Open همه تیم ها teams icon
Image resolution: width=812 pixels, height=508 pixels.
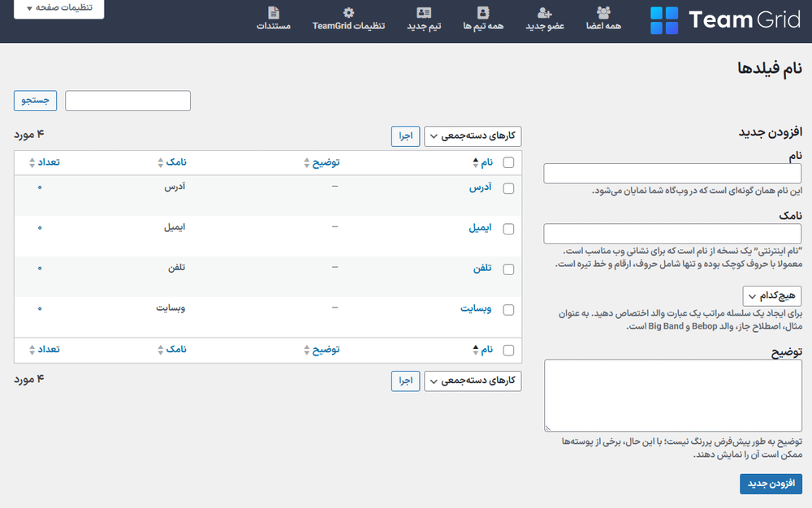(483, 13)
